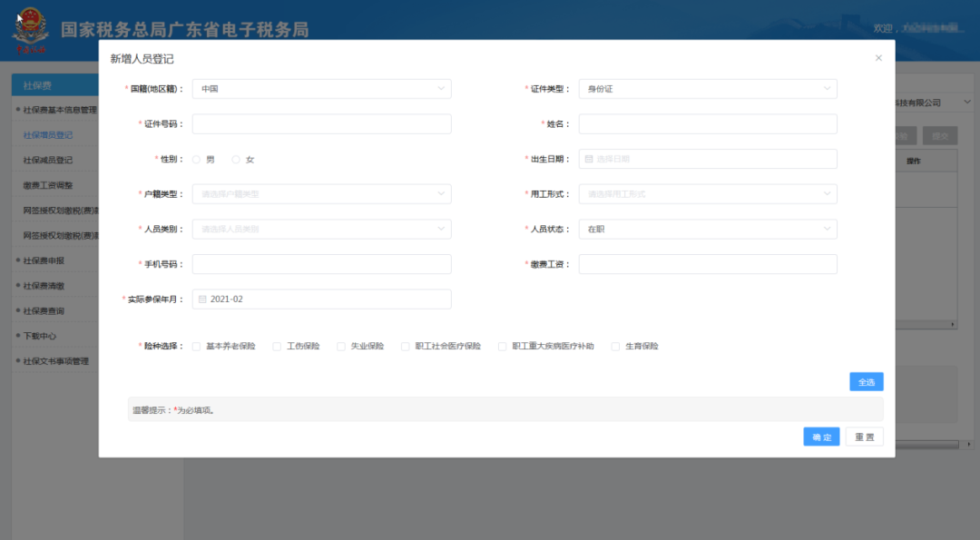
Task: Open 人员类别 dropdown
Action: click(322, 229)
